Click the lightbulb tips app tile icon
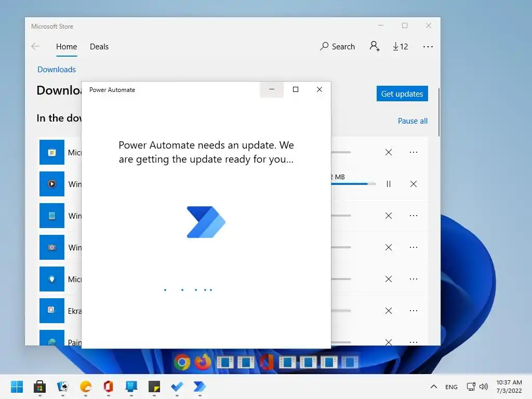Screen dimensions: 532x399 [x=52, y=279]
